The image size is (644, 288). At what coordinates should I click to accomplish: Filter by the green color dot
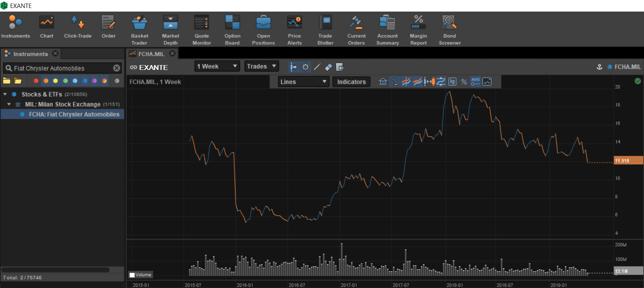(65, 81)
